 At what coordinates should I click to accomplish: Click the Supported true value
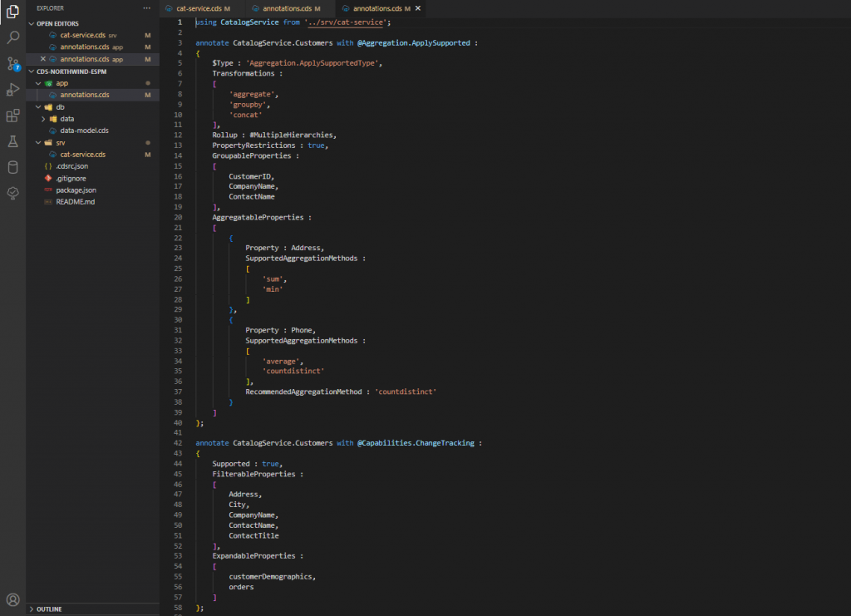pyautogui.click(x=270, y=464)
